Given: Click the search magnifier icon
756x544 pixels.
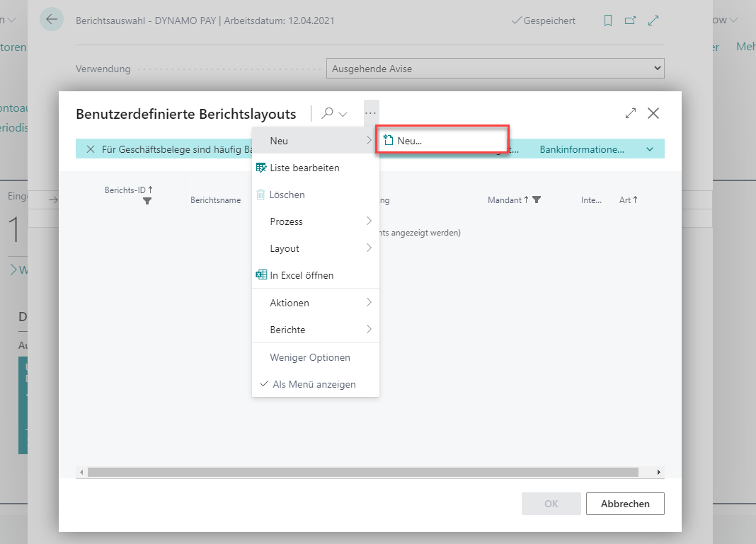Looking at the screenshot, I should click(328, 113).
